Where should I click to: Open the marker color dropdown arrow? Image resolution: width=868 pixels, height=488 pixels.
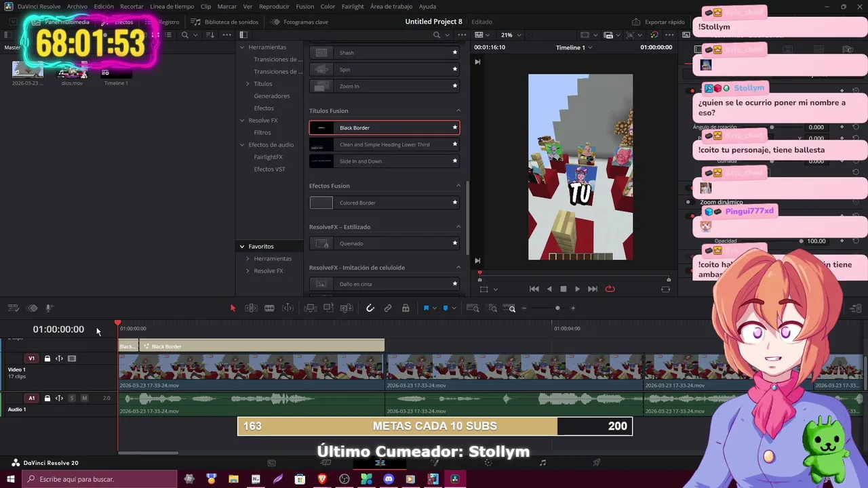click(454, 308)
